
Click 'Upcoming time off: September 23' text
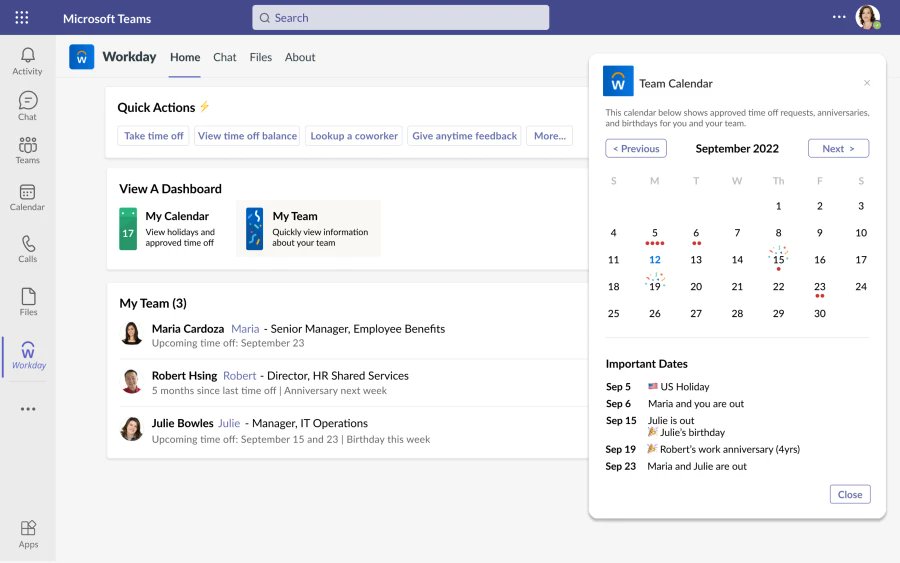click(x=228, y=343)
